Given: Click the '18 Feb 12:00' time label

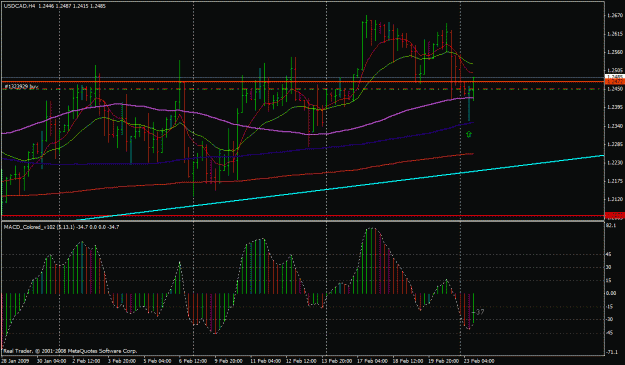Looking at the screenshot, I should [x=408, y=361].
